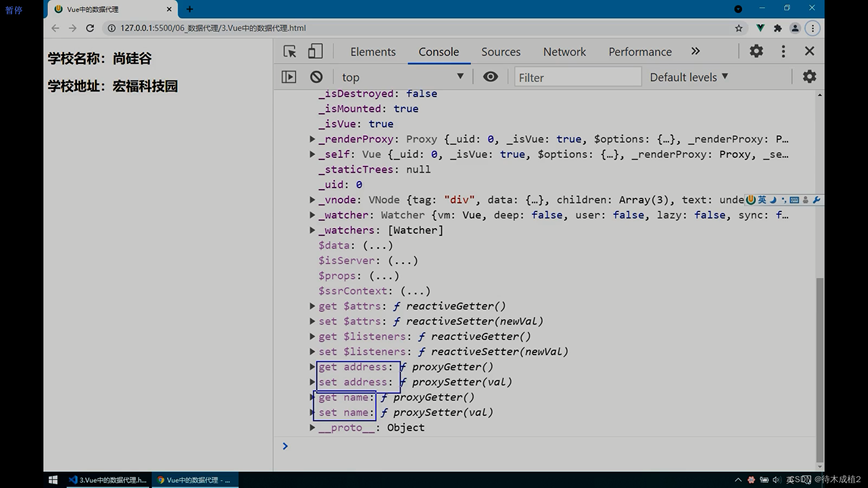Open the top JavaScript context dropdown
This screenshot has height=488, width=868.
click(x=403, y=77)
